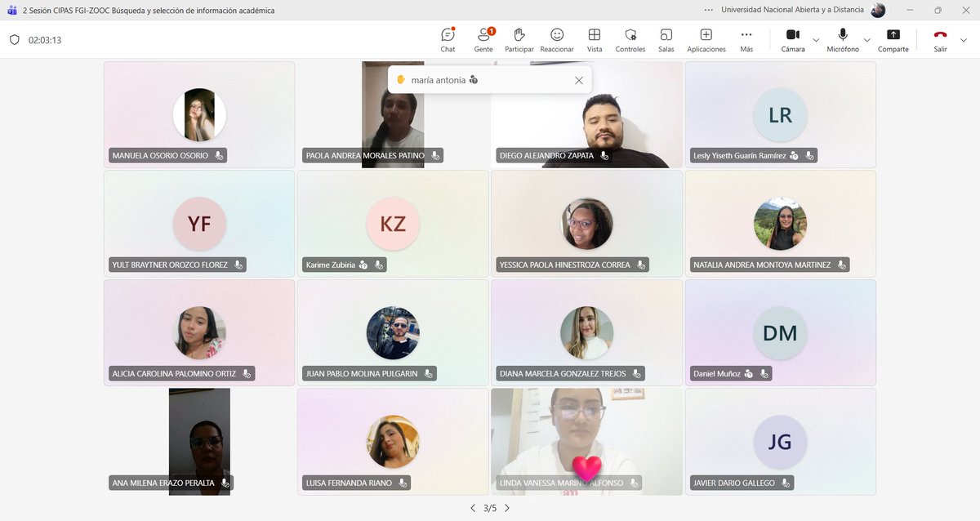Screen dimensions: 980x521
Task: Change layout with the Vista button
Action: pos(595,39)
